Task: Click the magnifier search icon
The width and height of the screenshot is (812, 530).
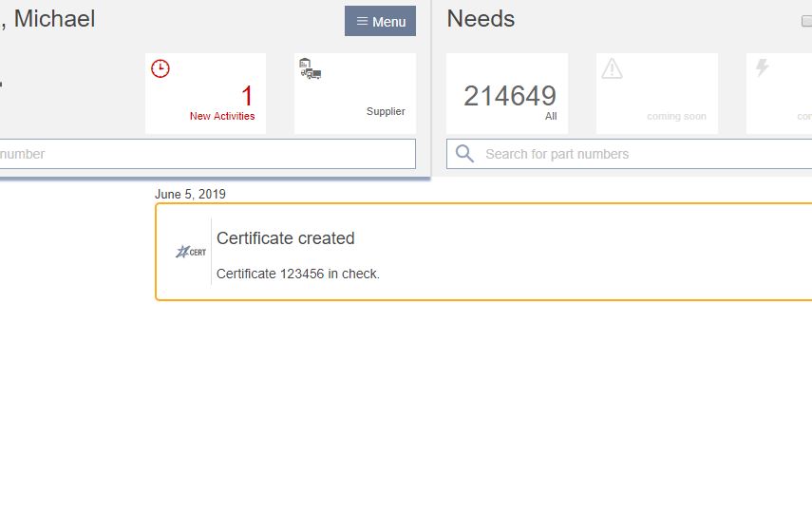Action: [x=464, y=153]
